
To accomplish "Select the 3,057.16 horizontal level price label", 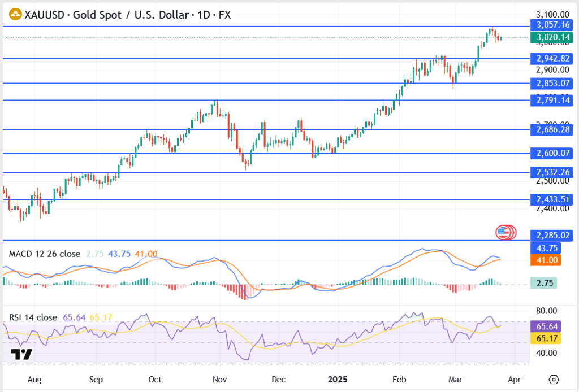I will pyautogui.click(x=551, y=25).
